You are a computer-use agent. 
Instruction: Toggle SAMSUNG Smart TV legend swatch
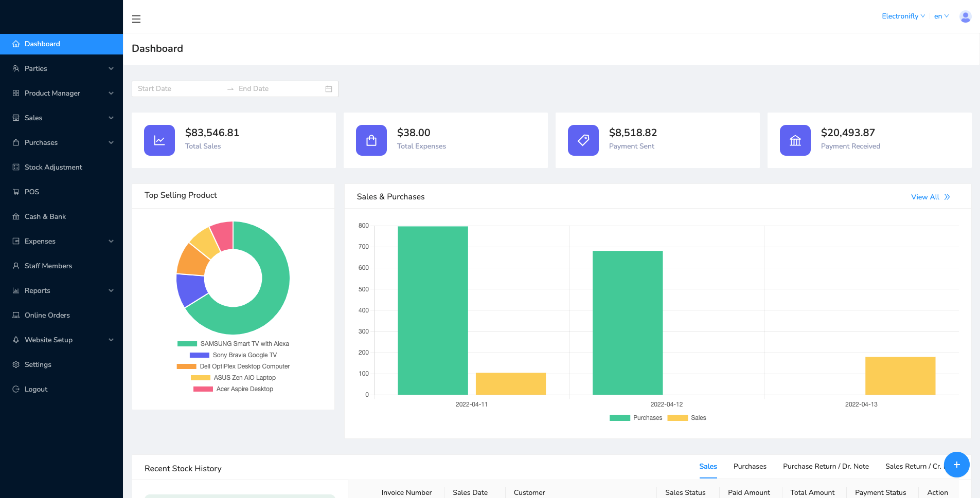click(187, 344)
